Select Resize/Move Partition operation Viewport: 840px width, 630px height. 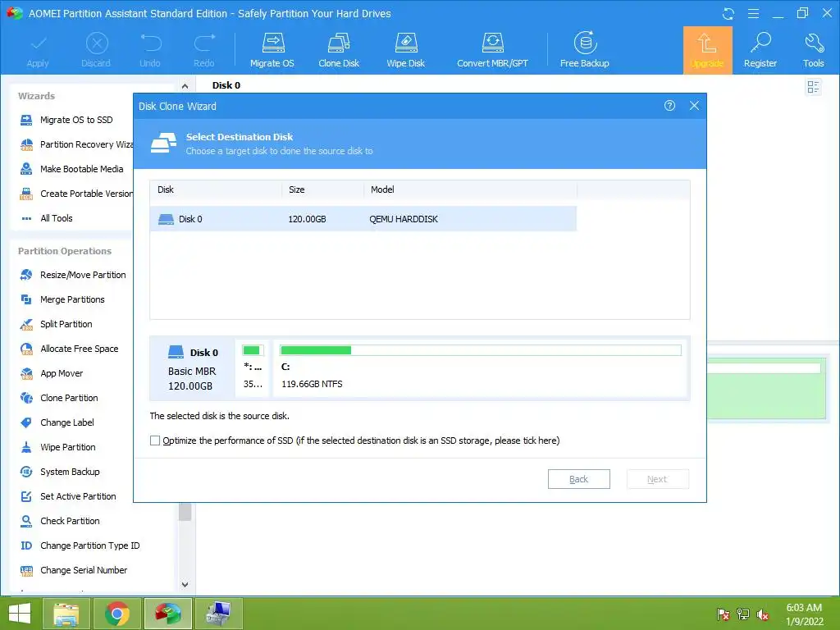[x=73, y=275]
